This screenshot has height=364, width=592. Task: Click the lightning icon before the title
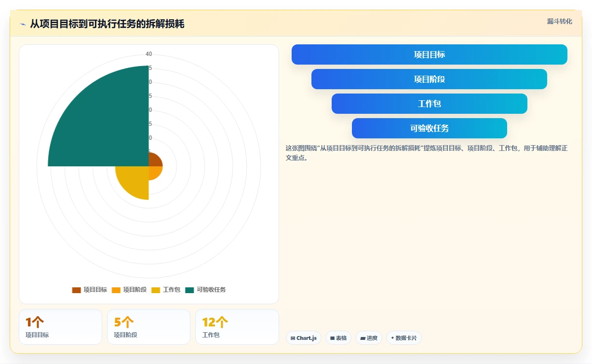pyautogui.click(x=23, y=24)
